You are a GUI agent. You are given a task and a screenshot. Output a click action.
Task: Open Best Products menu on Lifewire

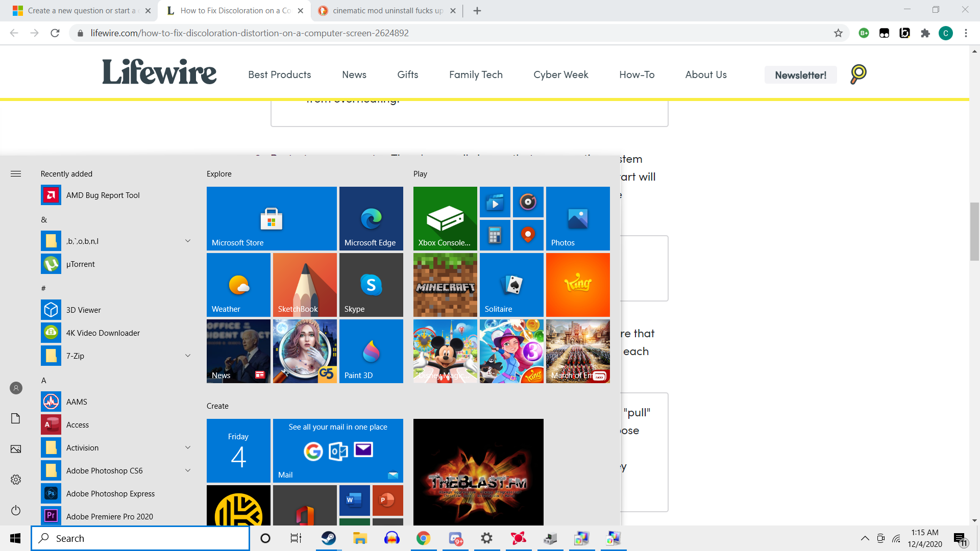click(279, 74)
